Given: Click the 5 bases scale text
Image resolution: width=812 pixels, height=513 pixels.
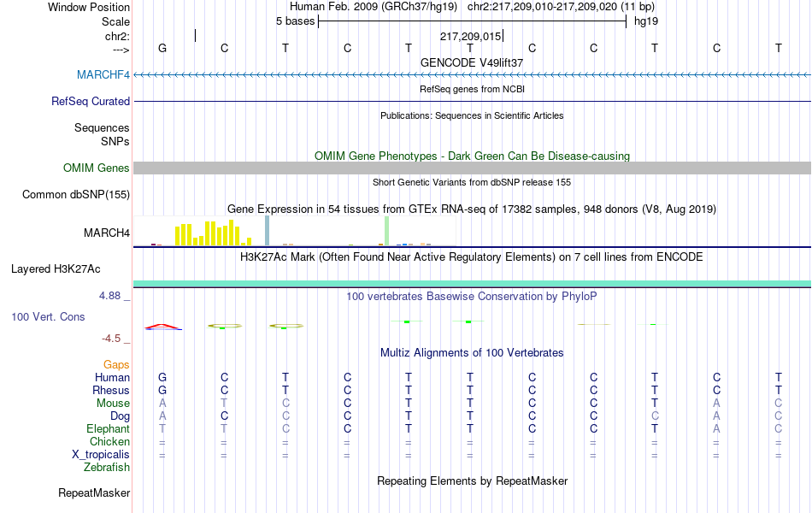Looking at the screenshot, I should (x=295, y=21).
